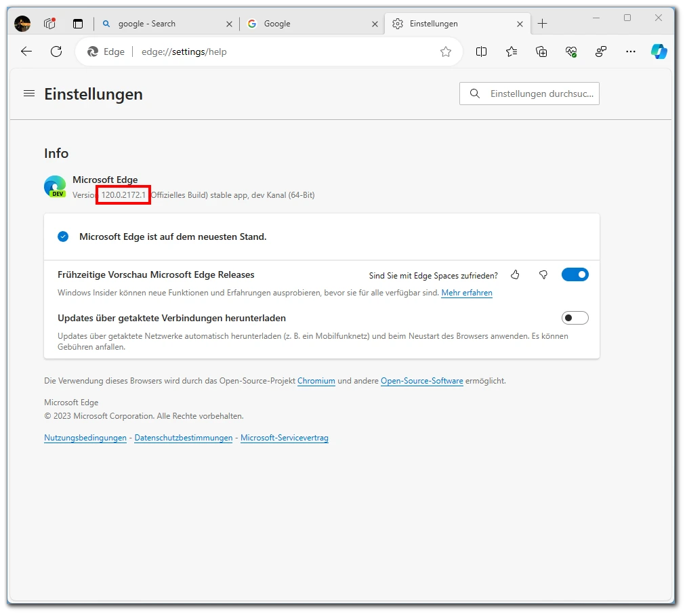Open a new tab with plus button

pyautogui.click(x=543, y=24)
